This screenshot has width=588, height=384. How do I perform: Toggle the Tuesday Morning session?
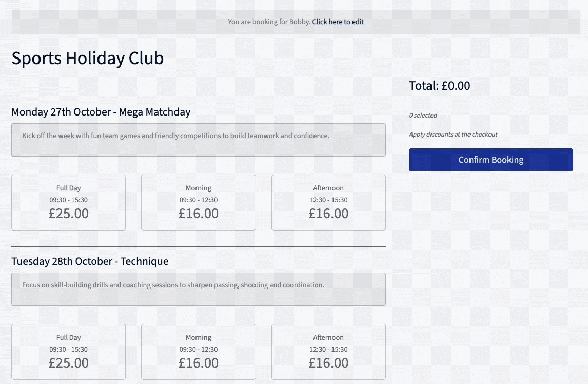pyautogui.click(x=198, y=352)
